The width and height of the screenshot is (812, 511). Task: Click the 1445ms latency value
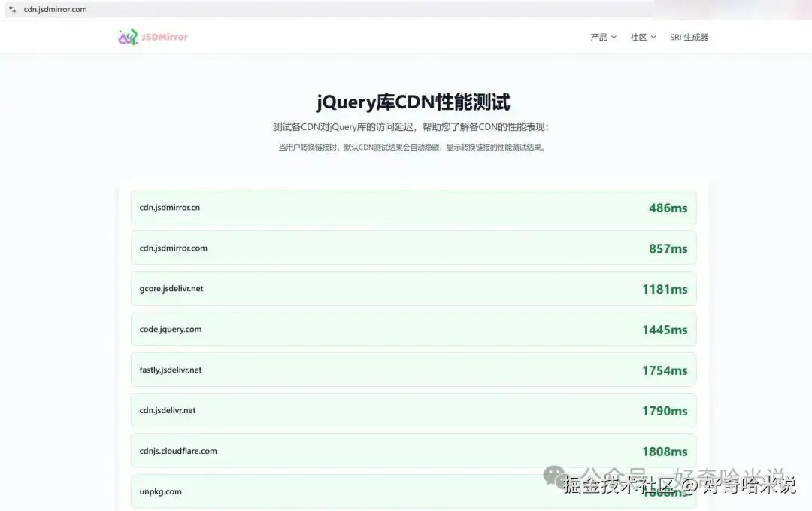[665, 330]
